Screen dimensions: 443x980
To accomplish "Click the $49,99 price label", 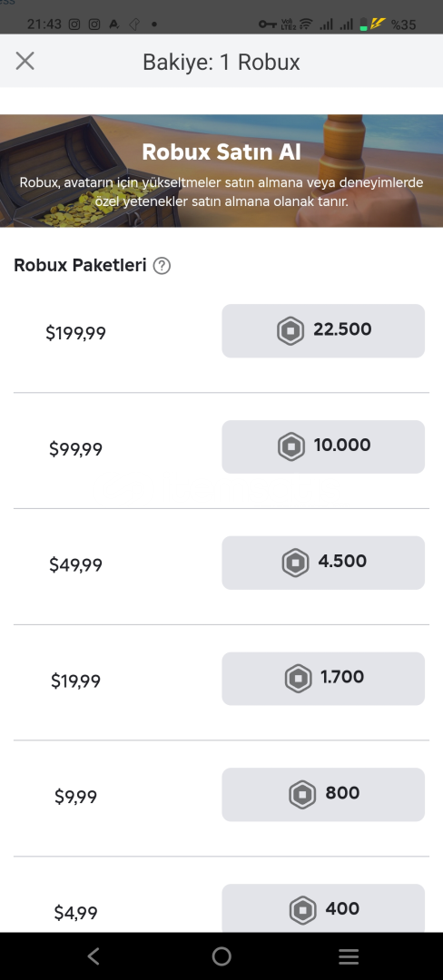I will (x=75, y=565).
